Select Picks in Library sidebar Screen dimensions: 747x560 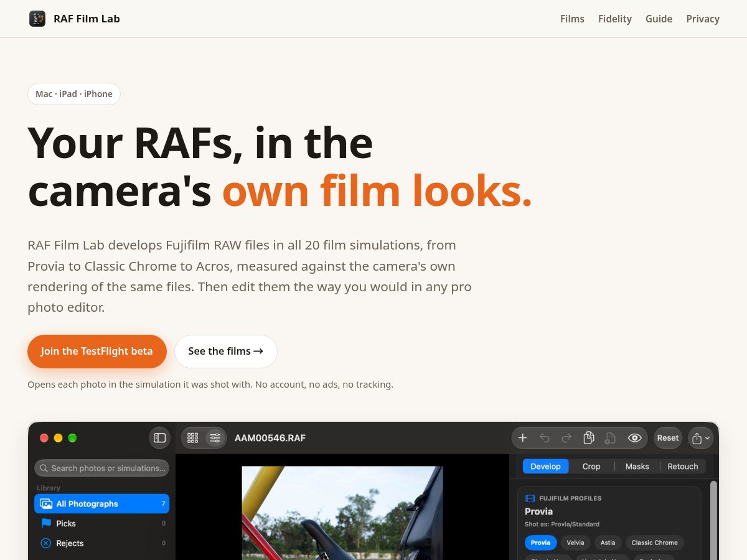101,523
